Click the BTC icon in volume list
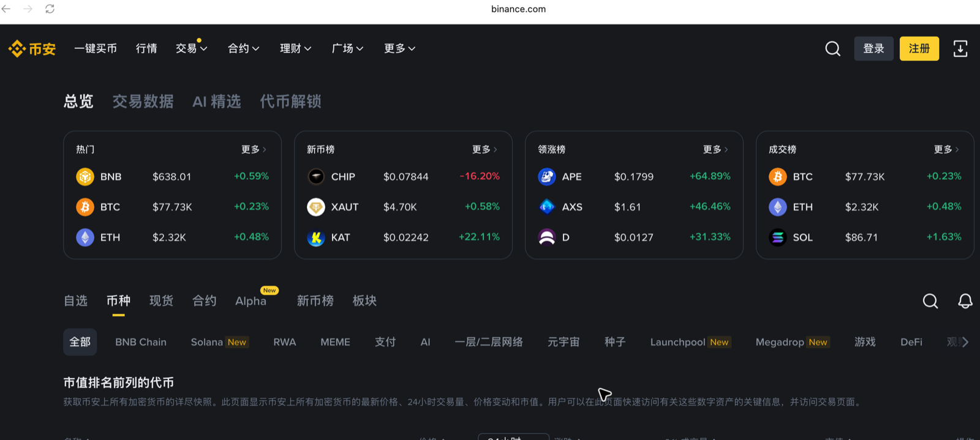980x440 pixels. [777, 176]
